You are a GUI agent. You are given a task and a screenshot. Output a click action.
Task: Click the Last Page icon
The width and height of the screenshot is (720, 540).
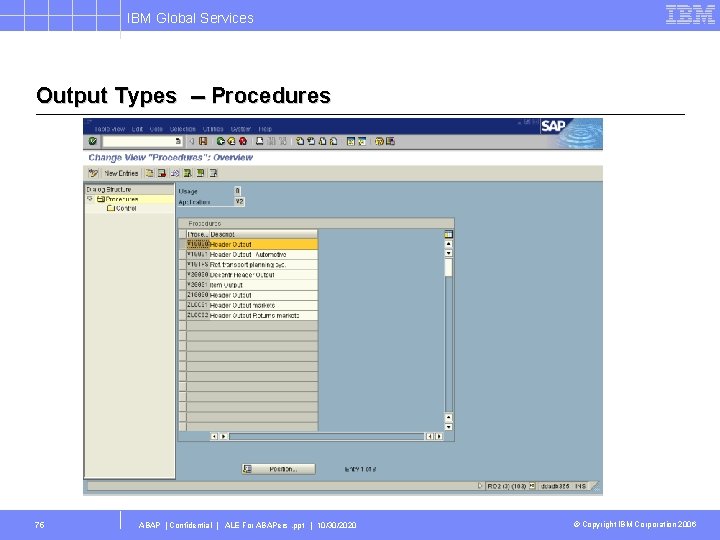pyautogui.click(x=333, y=141)
